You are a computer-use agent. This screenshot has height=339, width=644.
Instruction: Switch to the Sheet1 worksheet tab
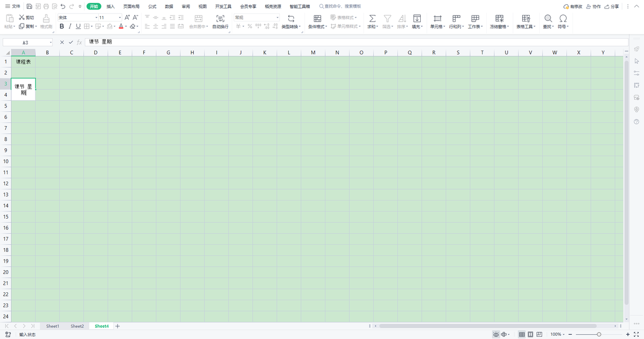tap(53, 326)
